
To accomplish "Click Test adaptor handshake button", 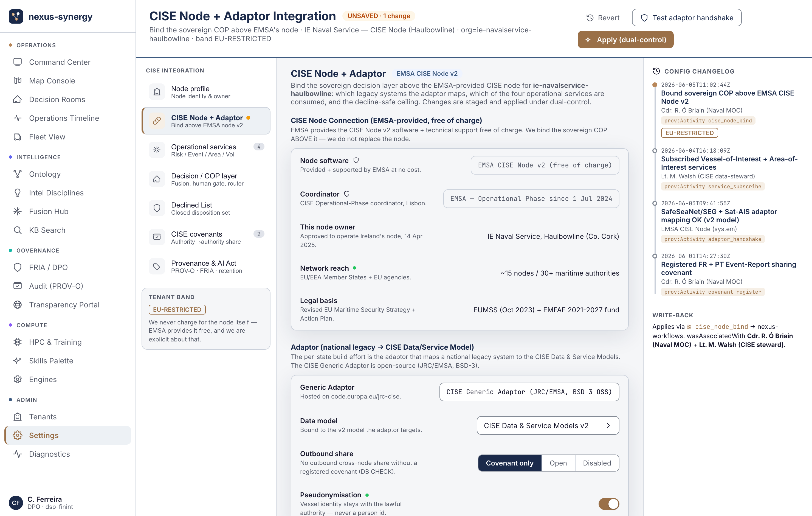I will [x=687, y=18].
